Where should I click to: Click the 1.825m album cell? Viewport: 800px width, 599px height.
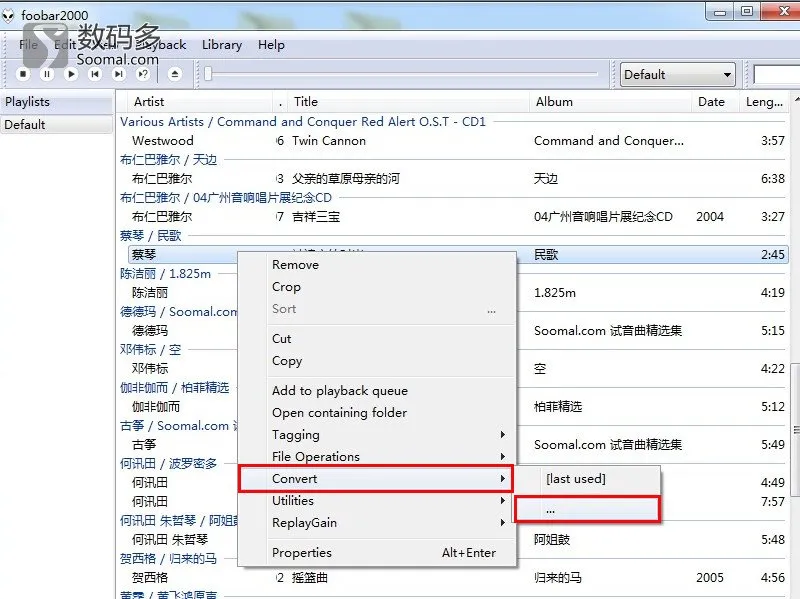(x=555, y=293)
